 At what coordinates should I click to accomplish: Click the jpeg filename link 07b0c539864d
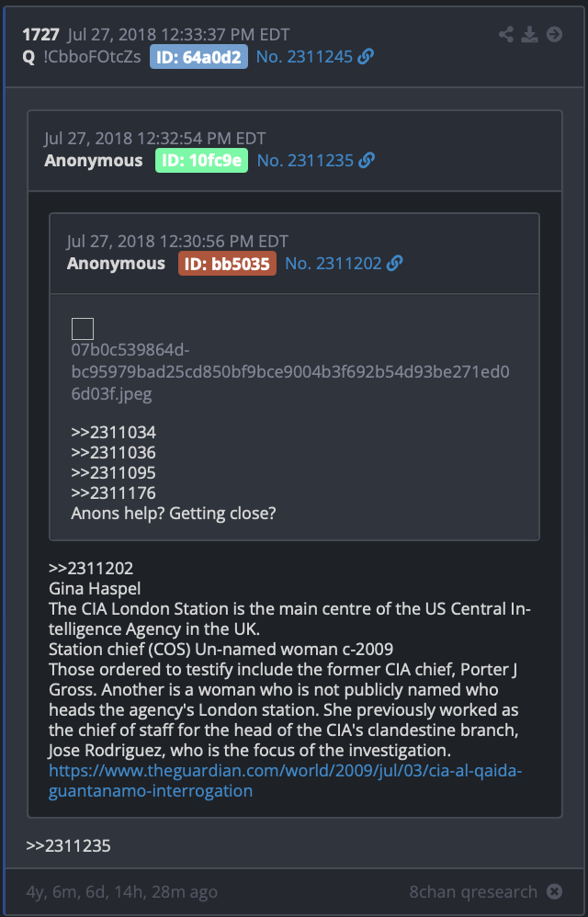click(x=290, y=371)
